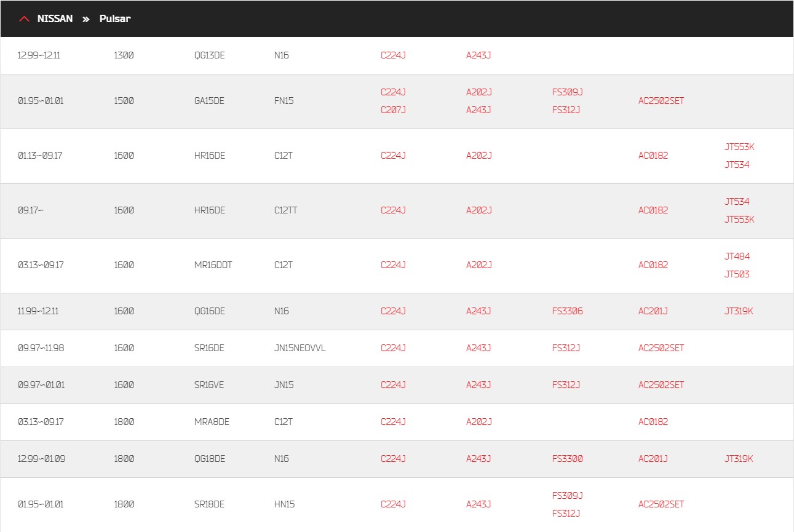
Task: Open AC201J in the QG16DE row
Action: [653, 311]
